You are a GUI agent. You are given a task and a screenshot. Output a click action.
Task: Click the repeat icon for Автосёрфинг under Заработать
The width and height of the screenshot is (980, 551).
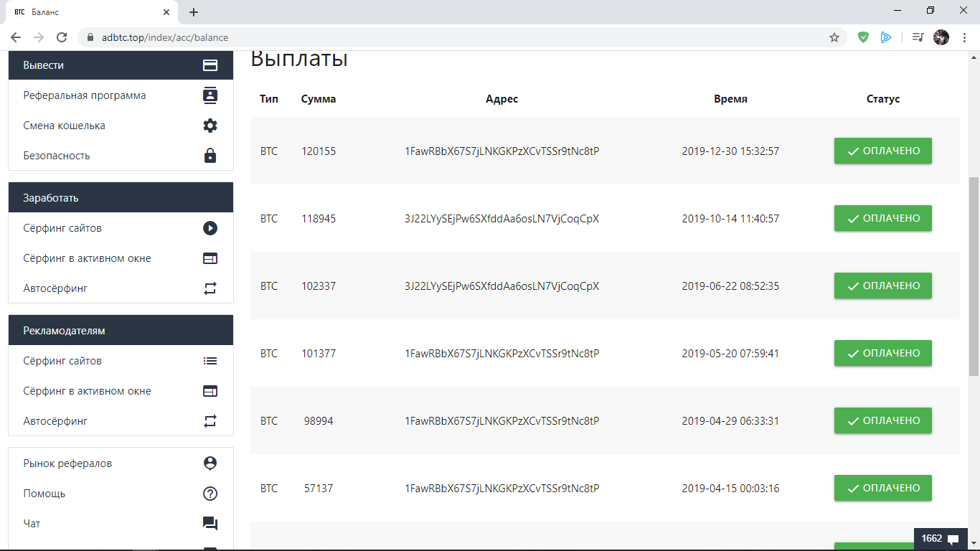[x=210, y=288]
